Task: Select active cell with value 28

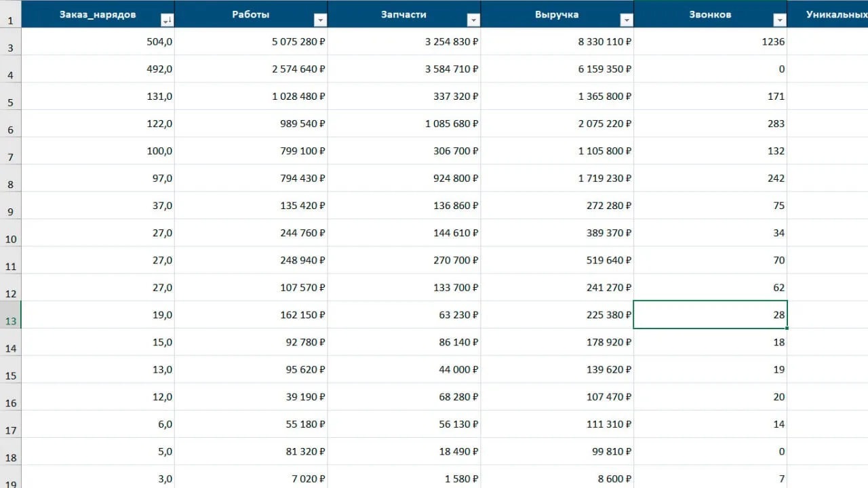Action: point(711,315)
